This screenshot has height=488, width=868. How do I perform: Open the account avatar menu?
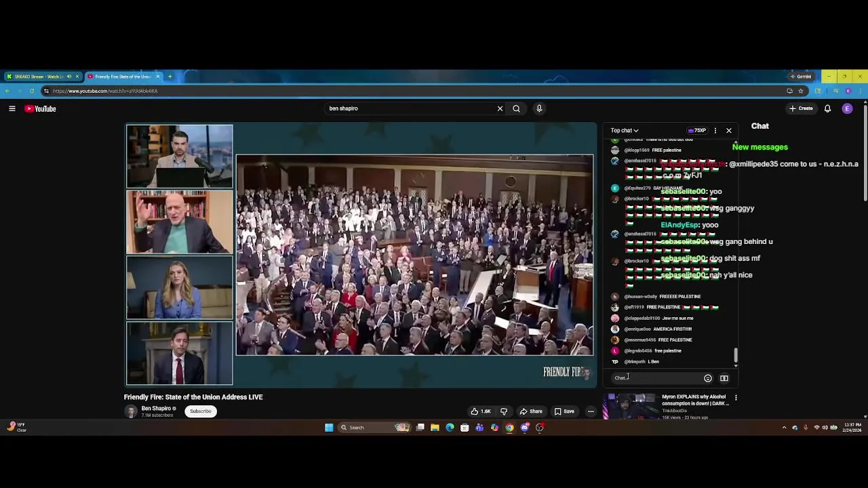click(847, 108)
